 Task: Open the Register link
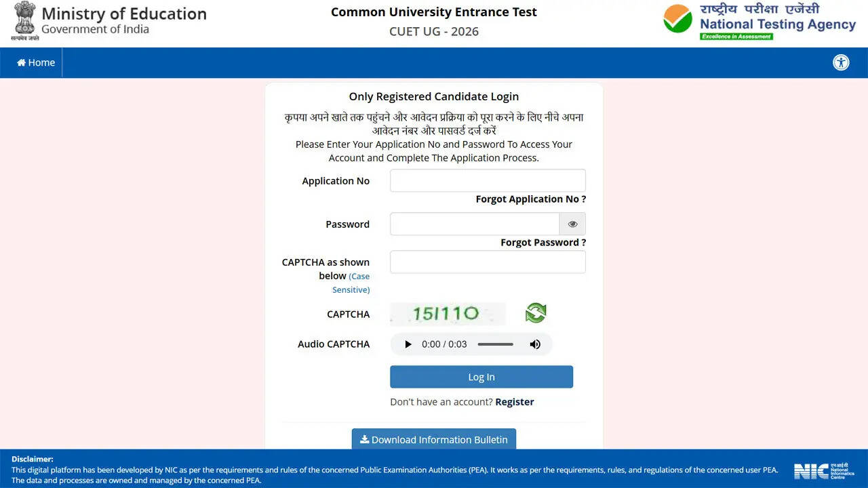pyautogui.click(x=515, y=402)
